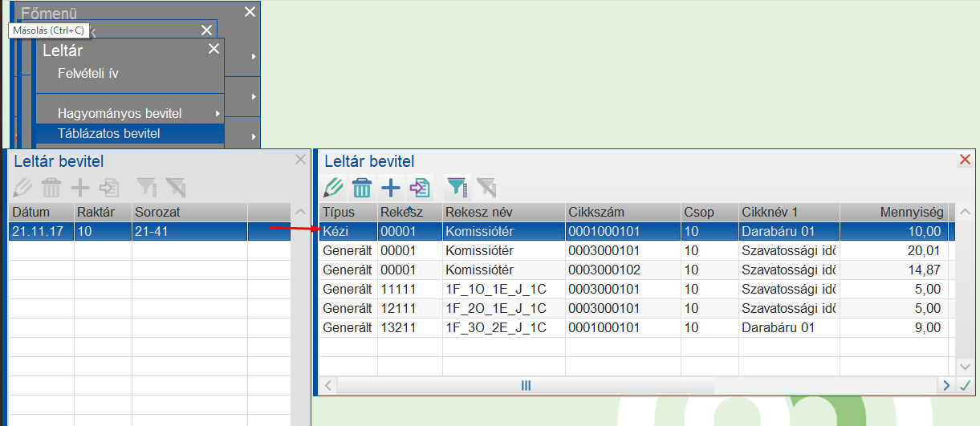The image size is (980, 426).
Task: Click the Csop column header
Action: (710, 212)
